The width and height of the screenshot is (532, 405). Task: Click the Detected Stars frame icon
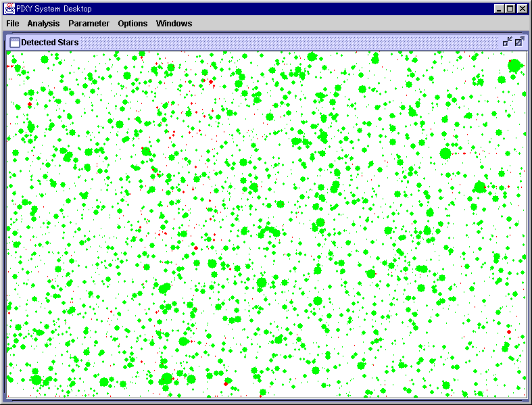click(x=15, y=43)
